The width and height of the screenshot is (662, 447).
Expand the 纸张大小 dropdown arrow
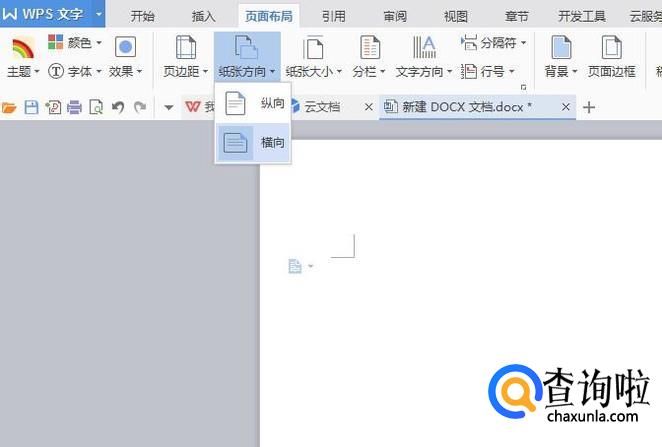(339, 72)
